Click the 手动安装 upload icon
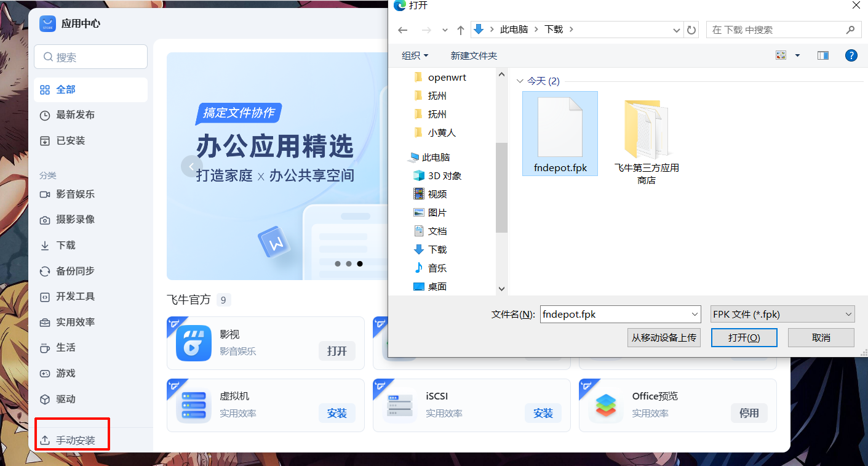The height and width of the screenshot is (466, 868). click(45, 441)
